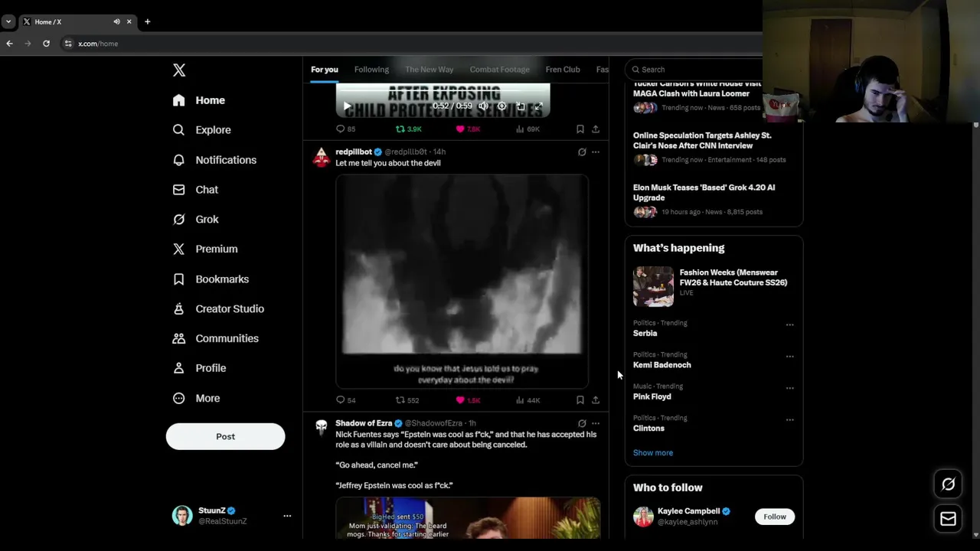This screenshot has width=980, height=551.
Task: Open Chat from the sidebar
Action: pyautogui.click(x=196, y=190)
